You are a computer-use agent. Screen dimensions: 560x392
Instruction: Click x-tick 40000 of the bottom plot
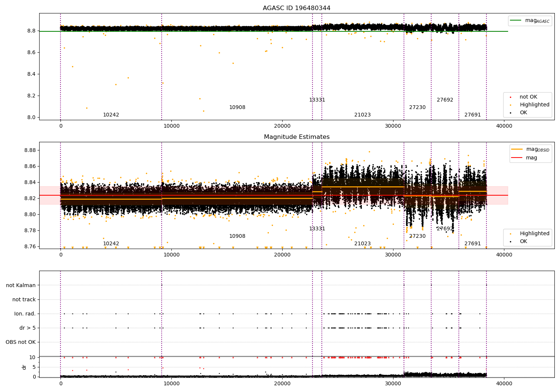tap(504, 383)
